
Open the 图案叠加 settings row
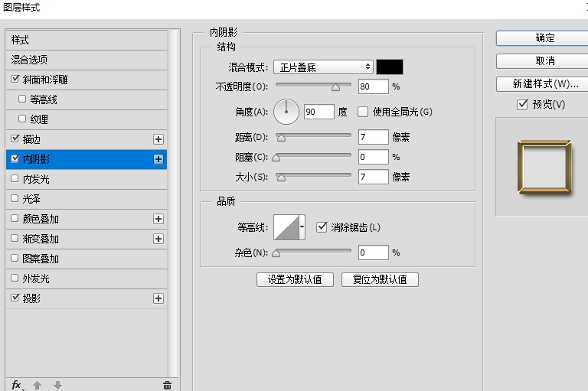pos(87,259)
